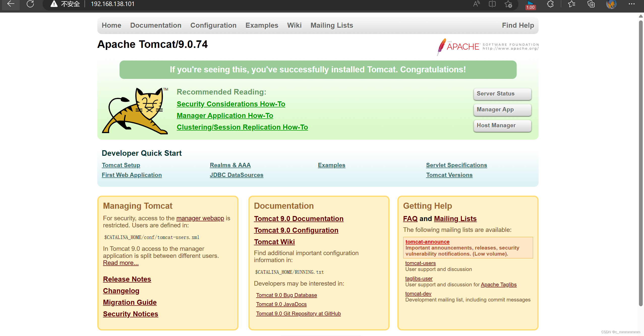644x336 pixels.
Task: Click the page vertical scrollbar
Action: pyautogui.click(x=641, y=163)
